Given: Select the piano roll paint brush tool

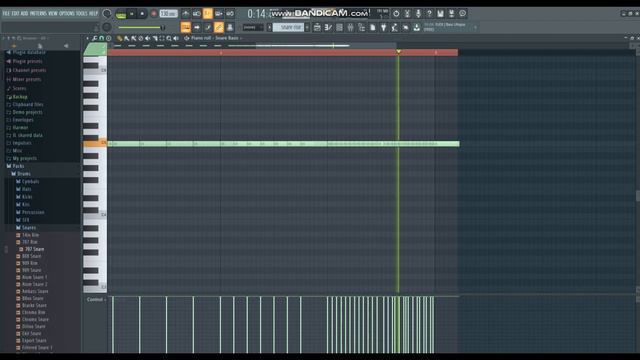Looking at the screenshot, I should [127, 38].
